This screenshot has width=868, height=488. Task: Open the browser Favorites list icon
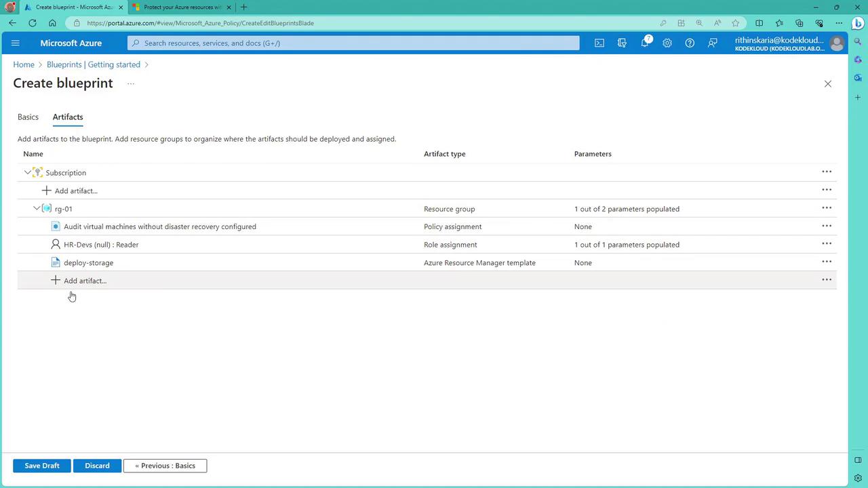pyautogui.click(x=779, y=23)
